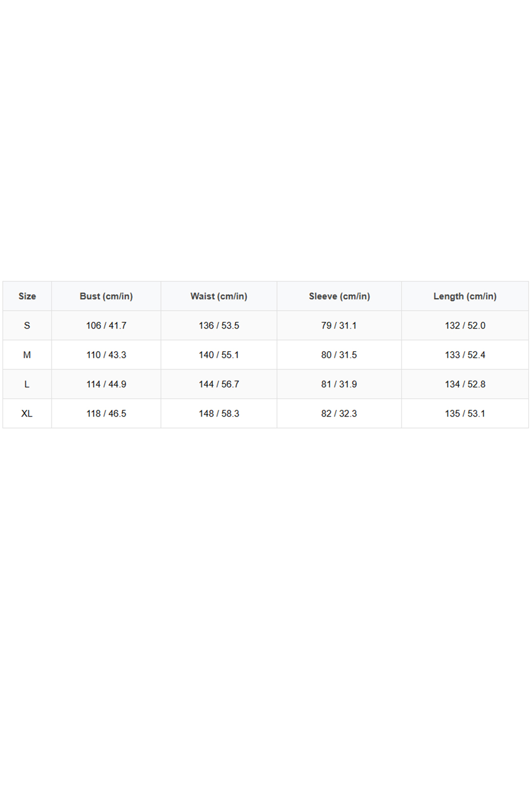Click the sleeve value 79 / 31.1

[339, 326]
